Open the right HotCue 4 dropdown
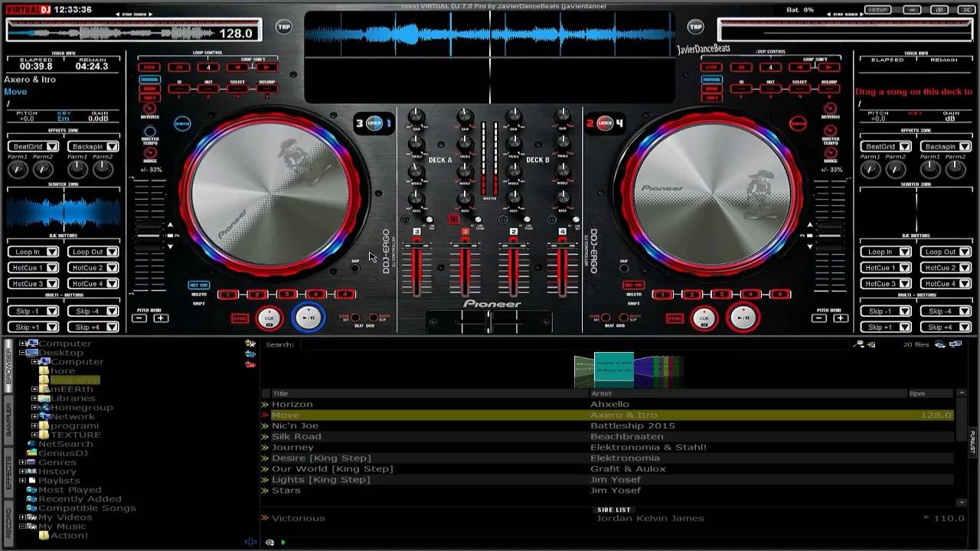This screenshot has height=551, width=980. click(946, 283)
